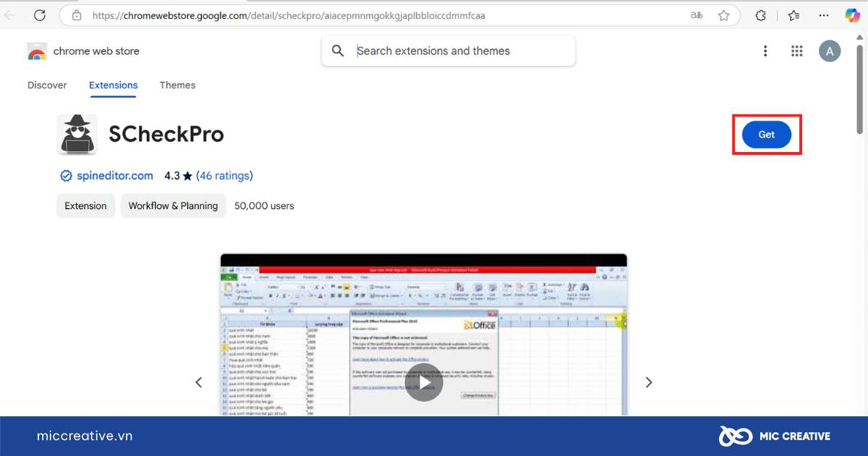Click the translate icon in the address bar
The image size is (868, 456).
pyautogui.click(x=697, y=15)
